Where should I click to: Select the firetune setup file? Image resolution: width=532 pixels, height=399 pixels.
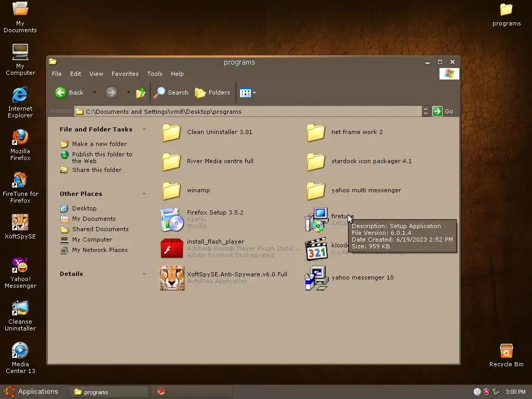coord(328,219)
